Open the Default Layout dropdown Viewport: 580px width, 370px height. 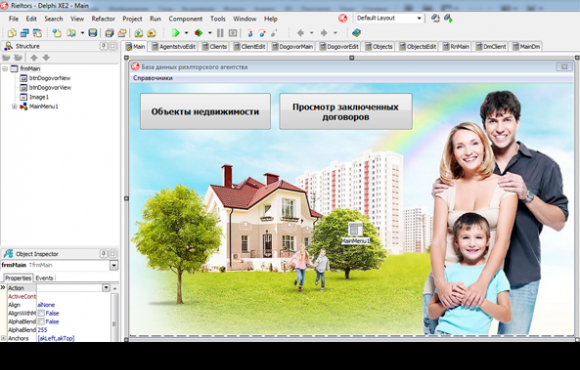pyautogui.click(x=419, y=18)
